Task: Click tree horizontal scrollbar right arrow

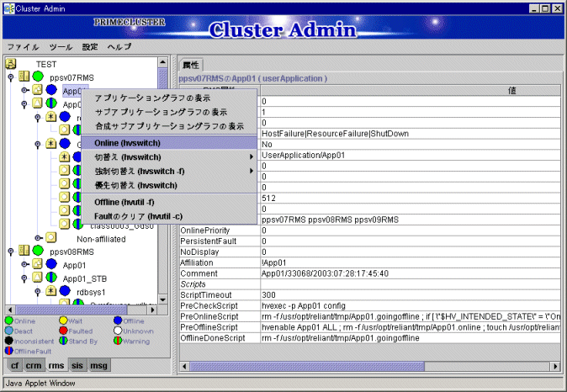Action: click(x=152, y=310)
